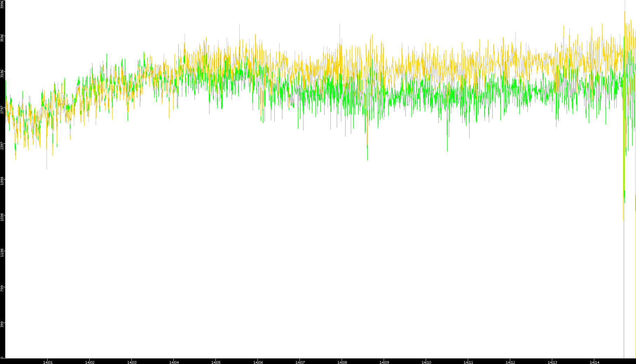Click the 399 y-axis tick label
Viewport: 636px width, 364px height.
[2, 324]
